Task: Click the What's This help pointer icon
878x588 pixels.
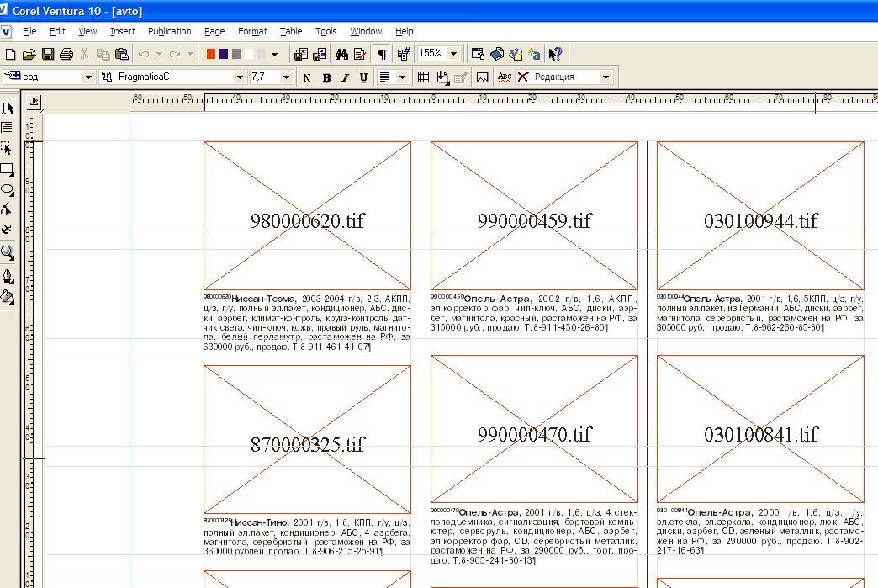Action: click(x=555, y=55)
